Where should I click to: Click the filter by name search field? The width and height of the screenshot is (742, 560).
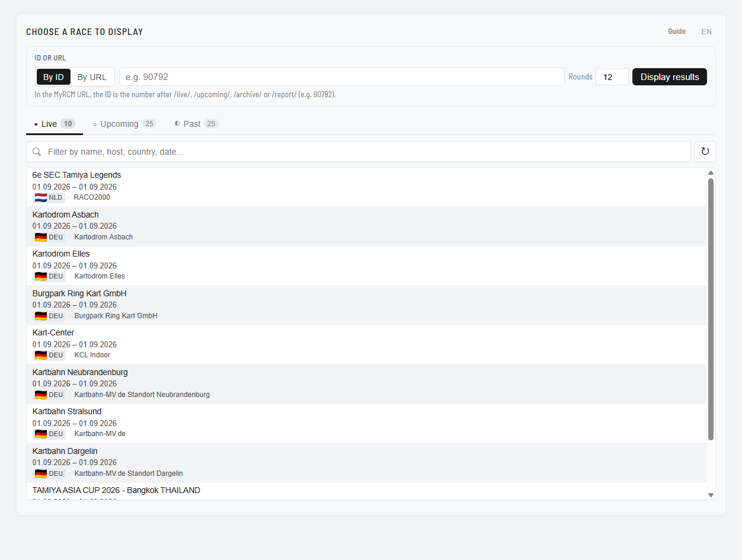tap(359, 152)
